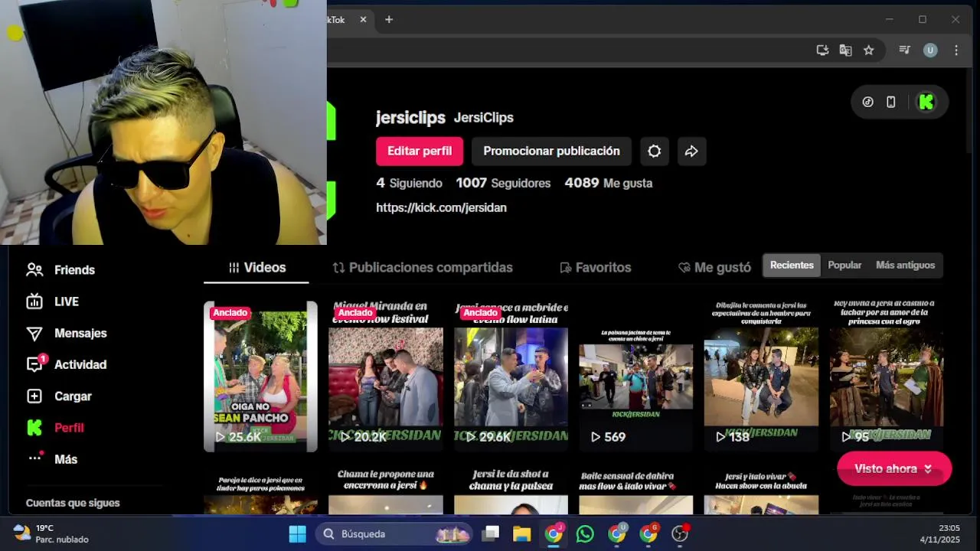The width and height of the screenshot is (980, 551).
Task: Open the green K profile avatar menu
Action: coord(926,102)
